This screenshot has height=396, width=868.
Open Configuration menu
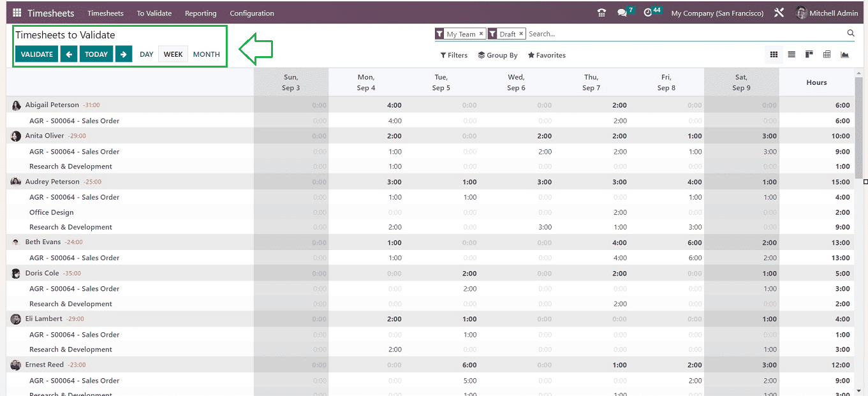click(x=252, y=13)
